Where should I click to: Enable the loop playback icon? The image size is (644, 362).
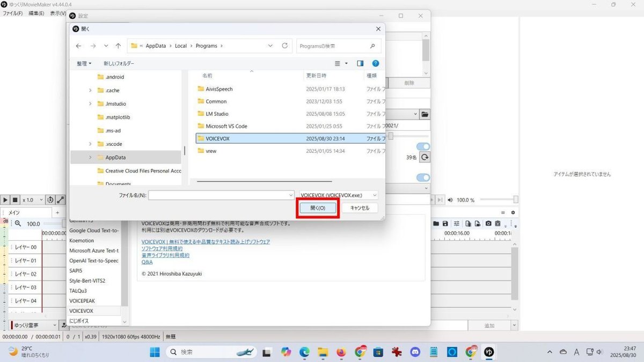pyautogui.click(x=50, y=200)
